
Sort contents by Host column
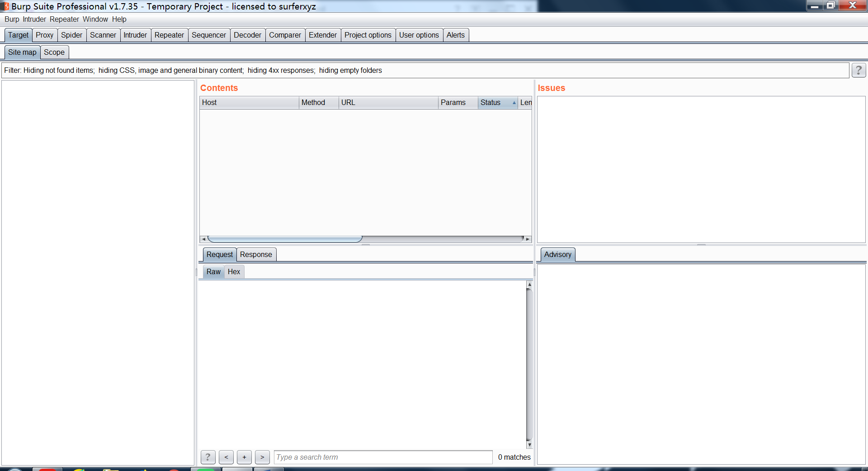[249, 102]
